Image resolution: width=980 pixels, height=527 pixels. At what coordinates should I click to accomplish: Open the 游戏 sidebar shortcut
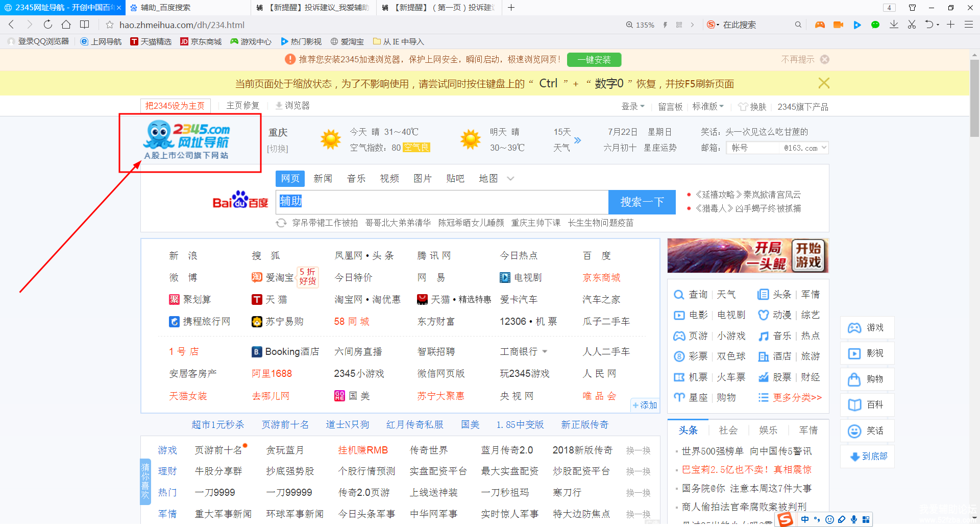pyautogui.click(x=867, y=328)
